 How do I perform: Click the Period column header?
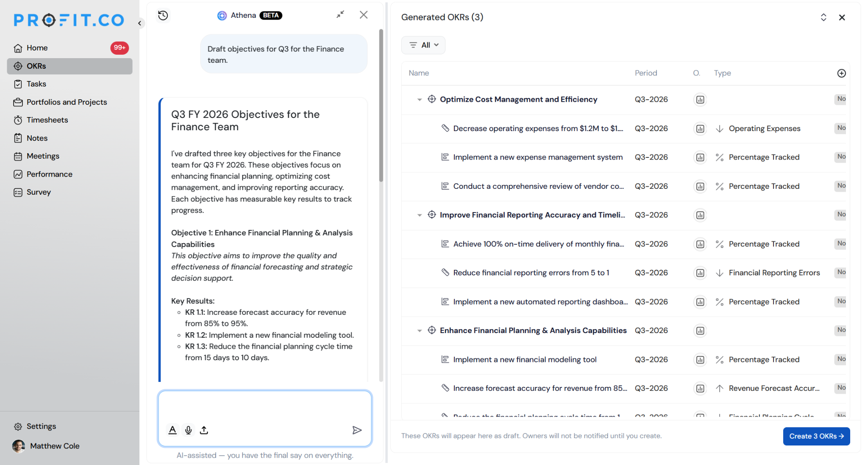pos(646,73)
